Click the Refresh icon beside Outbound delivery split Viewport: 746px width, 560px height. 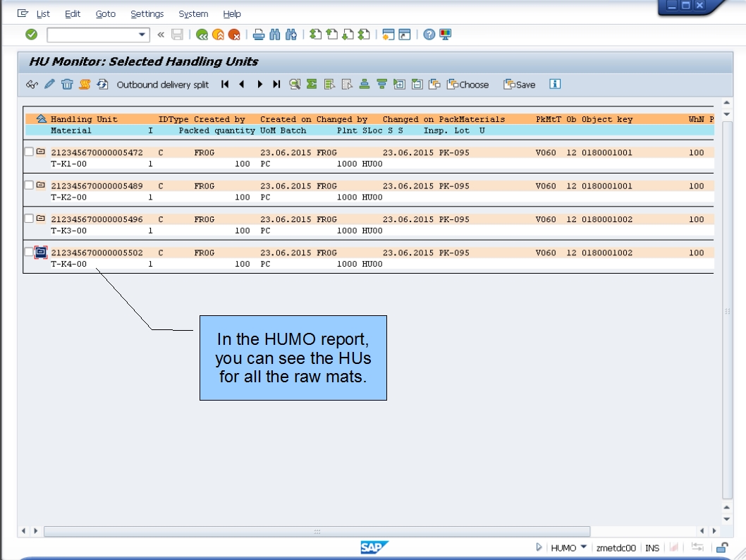click(x=102, y=84)
